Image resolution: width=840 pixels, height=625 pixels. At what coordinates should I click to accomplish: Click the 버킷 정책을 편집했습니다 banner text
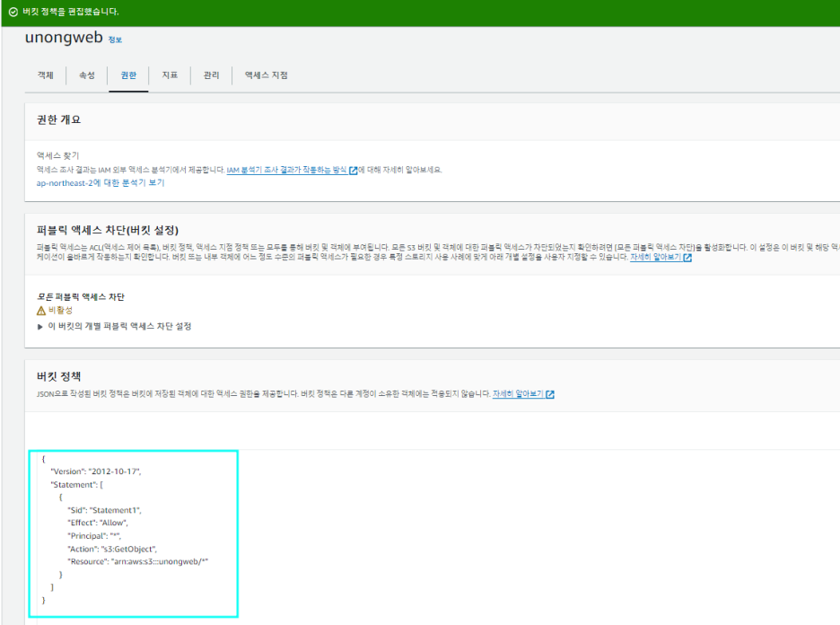[x=71, y=12]
